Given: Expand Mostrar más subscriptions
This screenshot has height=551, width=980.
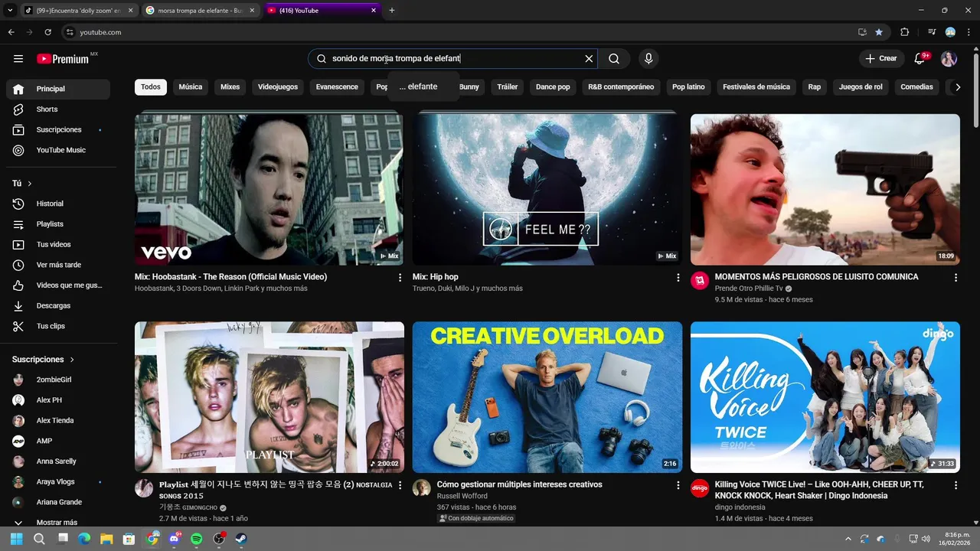Looking at the screenshot, I should coord(58,523).
